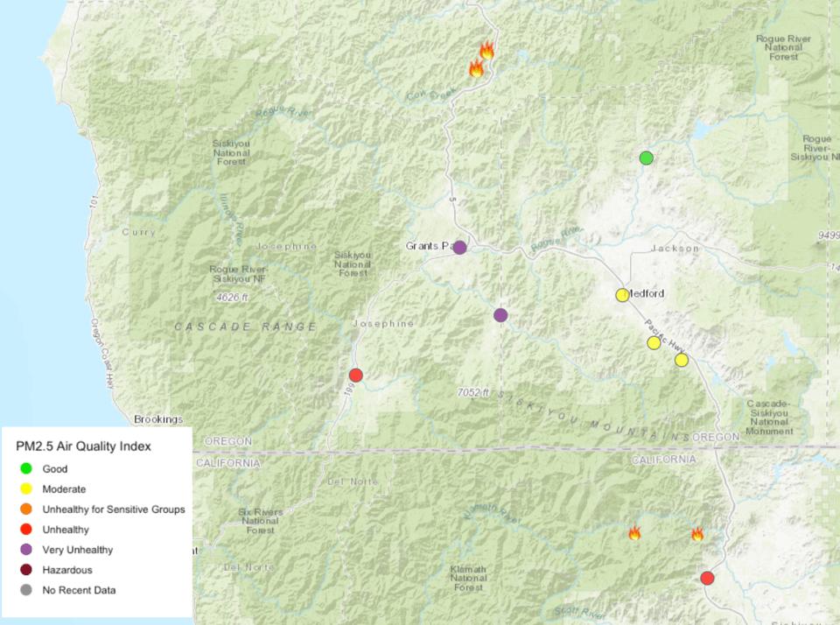Viewport: 840px width, 625px height.
Task: Click the purple Very Unhealthy legend dot
Action: 25,550
